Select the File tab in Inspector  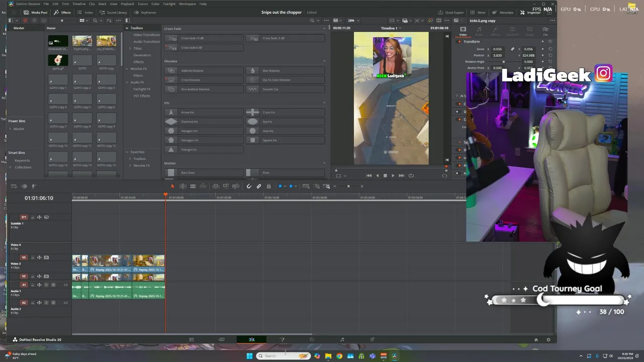pos(545,32)
